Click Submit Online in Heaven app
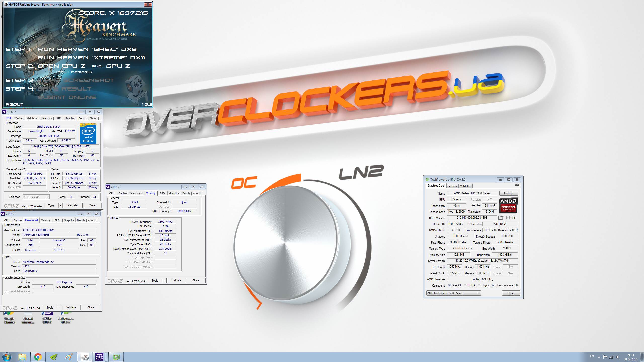Viewport: 644px width, 362px height. coord(67,97)
